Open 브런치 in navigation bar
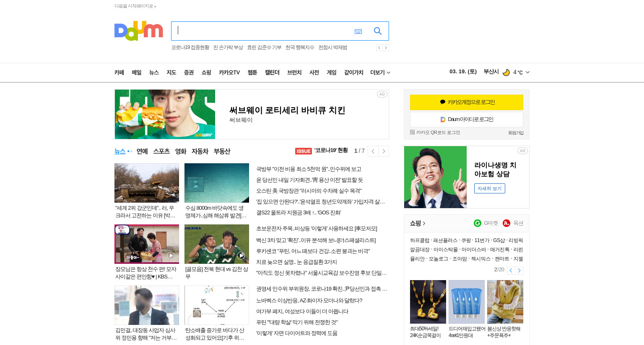The width and height of the screenshot is (644, 345). point(294,72)
